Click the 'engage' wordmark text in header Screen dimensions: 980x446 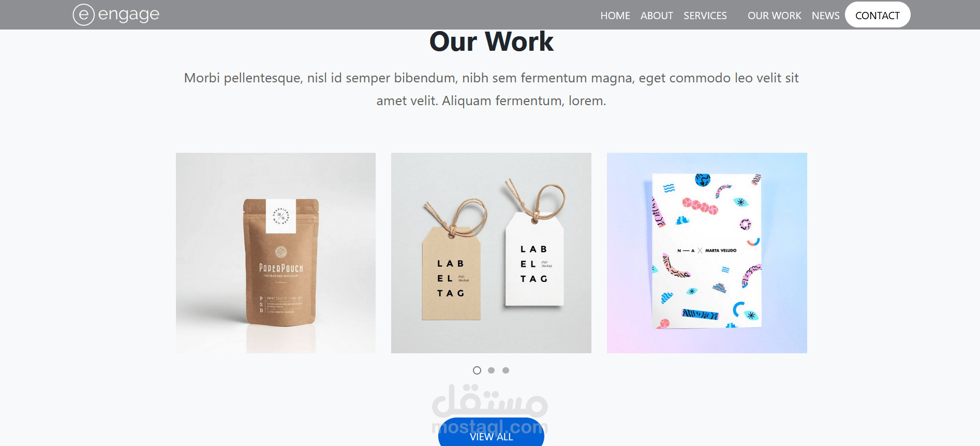[x=129, y=15]
